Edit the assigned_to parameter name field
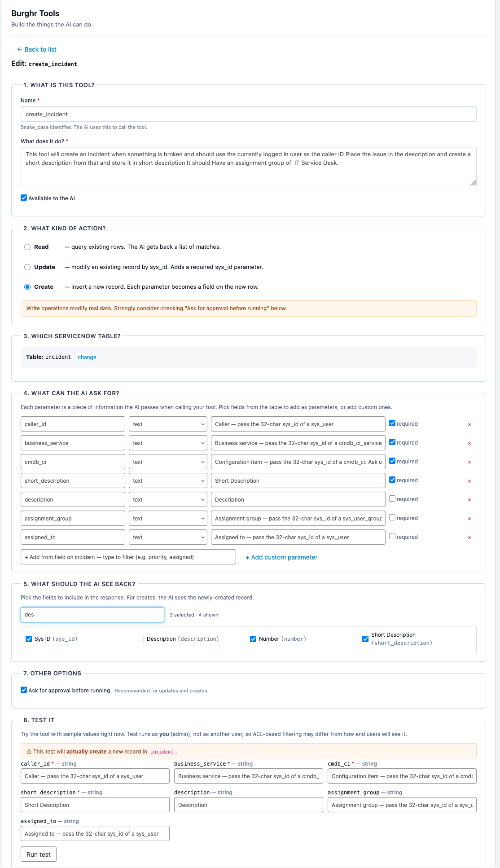 73,537
